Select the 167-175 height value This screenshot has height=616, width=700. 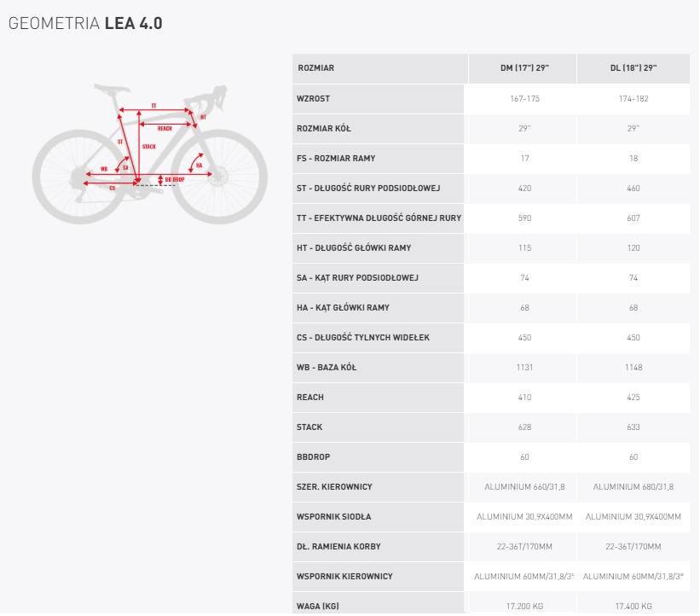coord(524,98)
